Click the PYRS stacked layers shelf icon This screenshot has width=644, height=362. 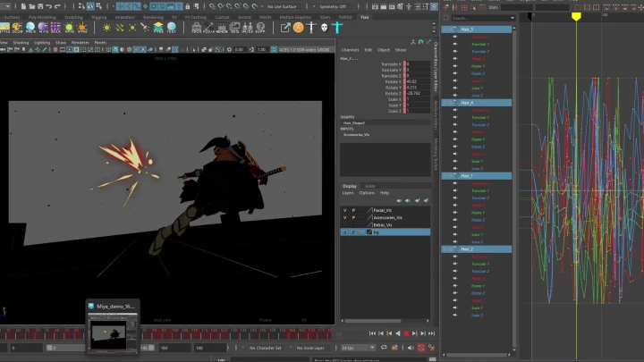click(158, 28)
